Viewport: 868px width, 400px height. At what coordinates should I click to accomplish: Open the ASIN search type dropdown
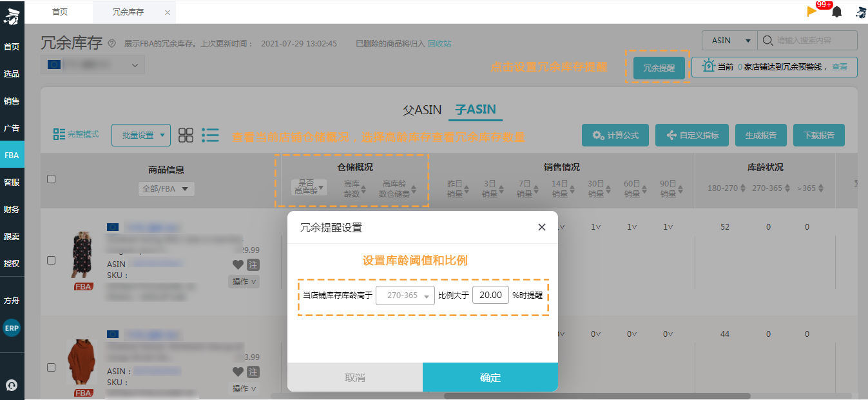pos(729,40)
